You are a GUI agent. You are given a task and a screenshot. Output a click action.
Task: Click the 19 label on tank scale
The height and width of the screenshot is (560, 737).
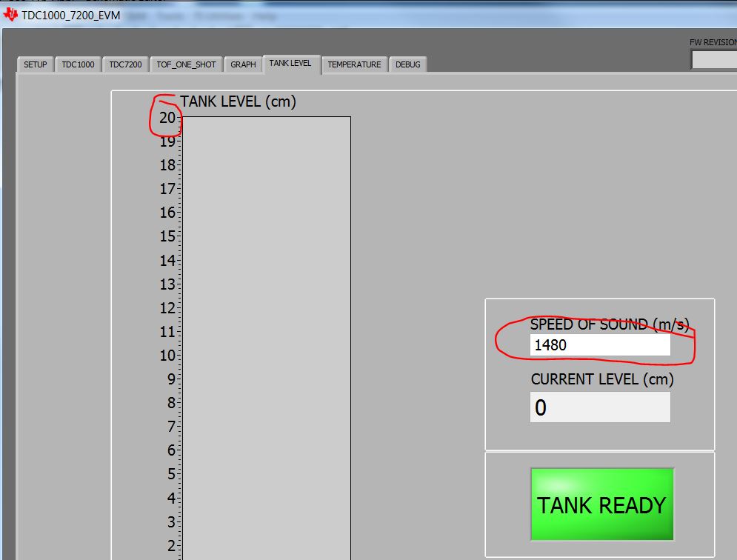(x=167, y=141)
